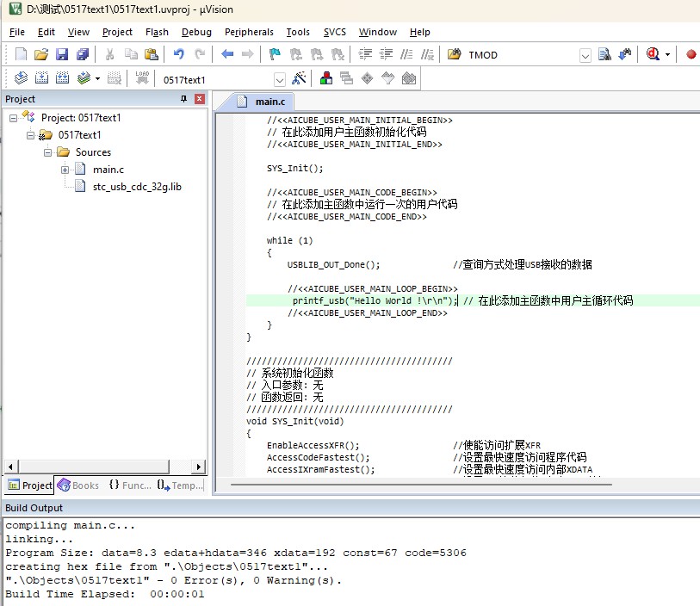This screenshot has width=700, height=606.
Task: Click the Start Debug Session magnifier icon
Action: click(653, 54)
